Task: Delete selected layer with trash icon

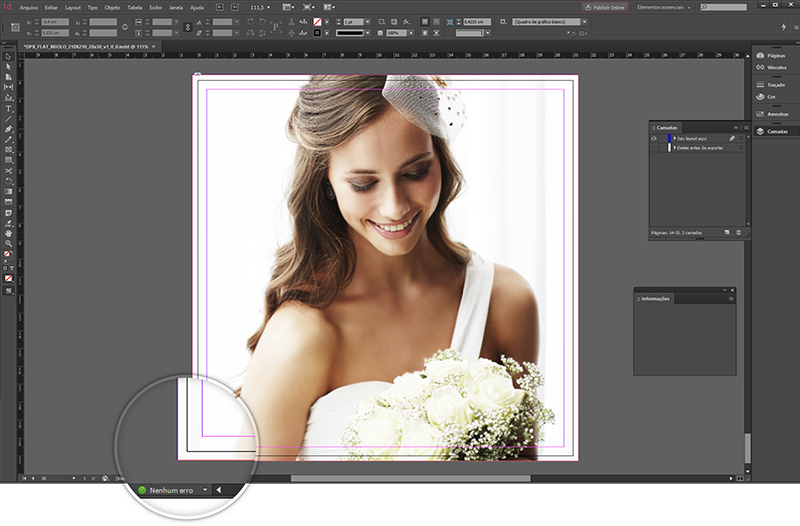Action: click(x=739, y=232)
